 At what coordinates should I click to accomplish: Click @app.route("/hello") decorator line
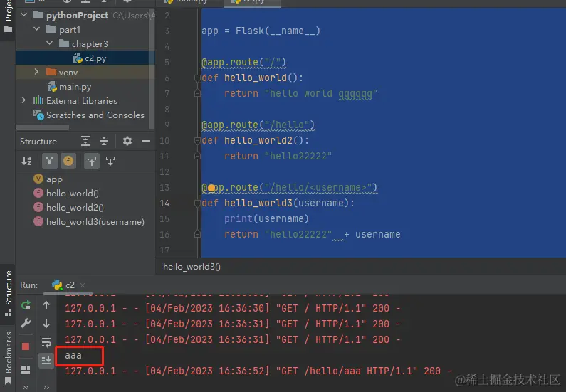pyautogui.click(x=258, y=125)
